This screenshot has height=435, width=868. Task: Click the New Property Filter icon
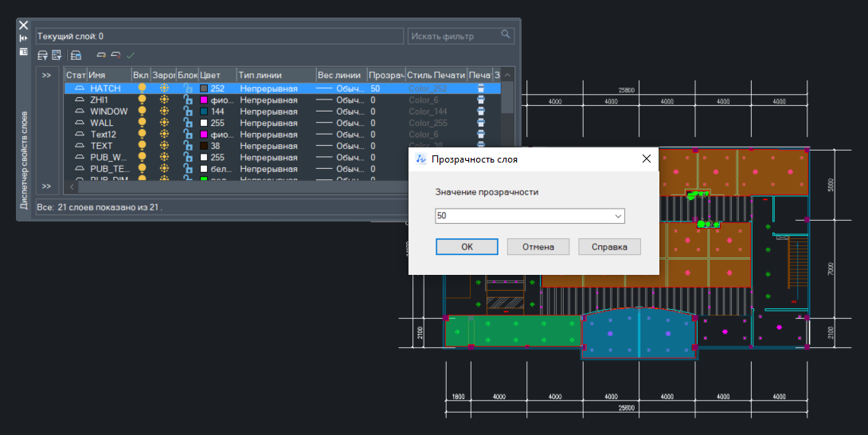43,55
